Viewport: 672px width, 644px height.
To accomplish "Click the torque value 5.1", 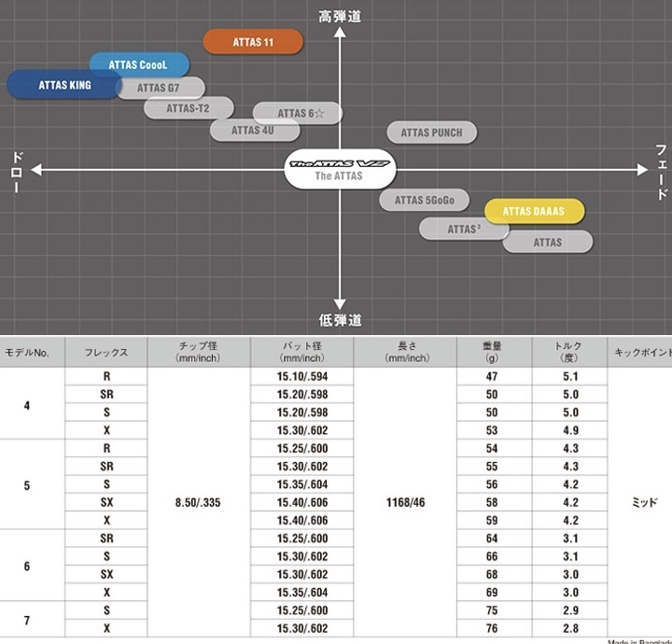I will point(570,376).
